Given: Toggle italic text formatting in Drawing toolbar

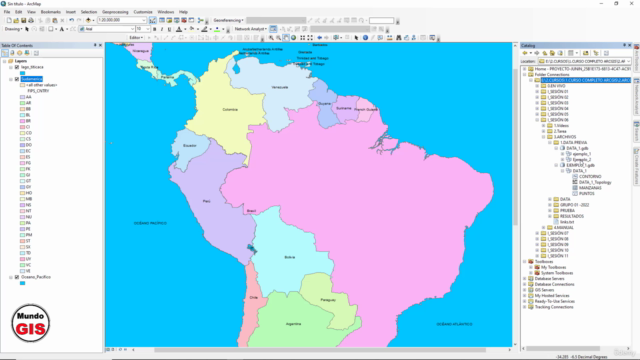Looking at the screenshot, I should coord(162,29).
